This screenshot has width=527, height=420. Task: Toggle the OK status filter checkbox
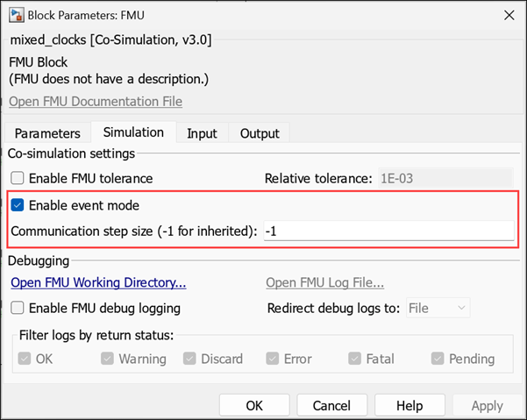coord(25,359)
